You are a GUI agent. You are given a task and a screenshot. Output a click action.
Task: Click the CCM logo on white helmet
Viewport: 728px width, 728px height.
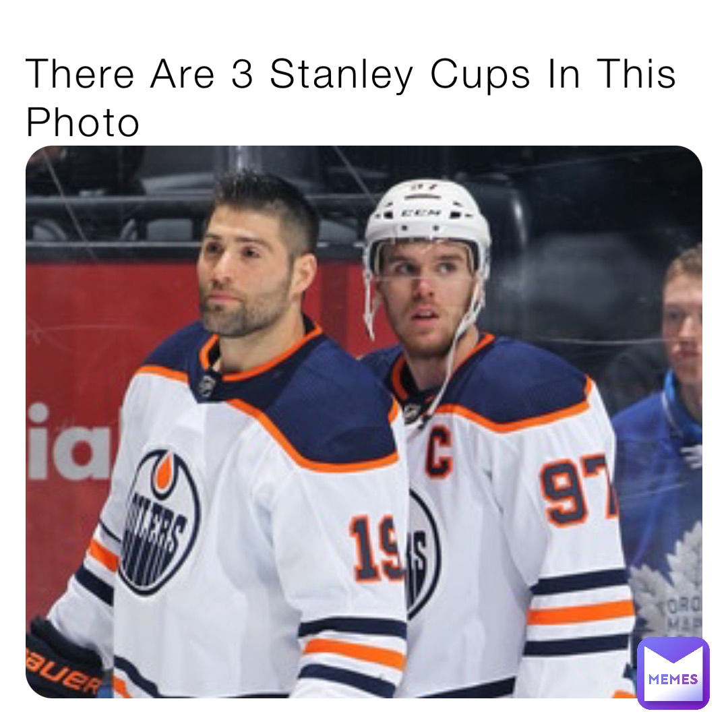pyautogui.click(x=421, y=213)
